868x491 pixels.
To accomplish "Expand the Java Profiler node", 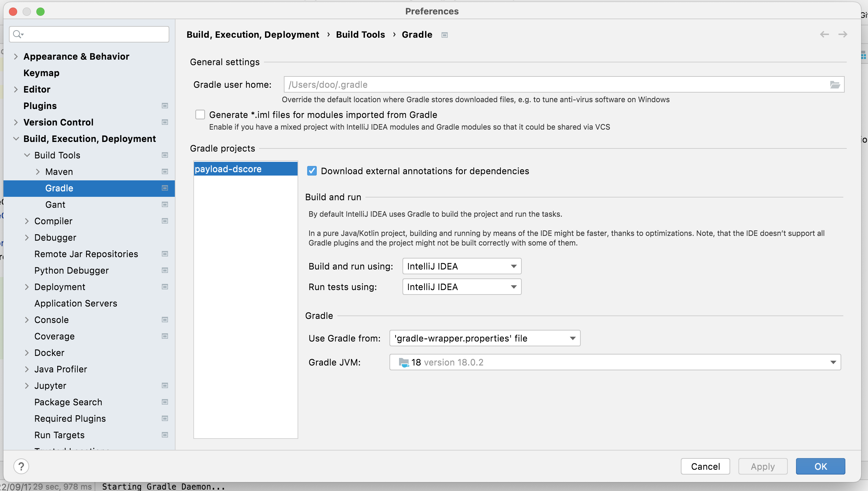I will [x=27, y=369].
